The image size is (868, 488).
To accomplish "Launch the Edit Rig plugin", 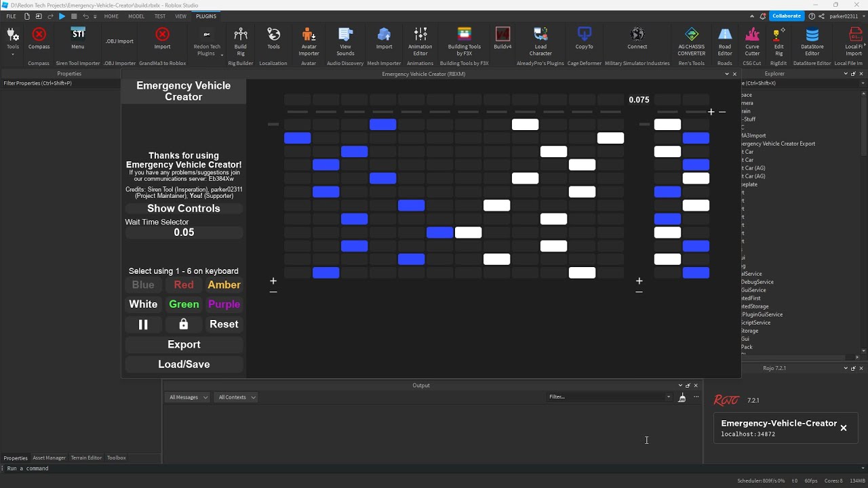I will click(778, 42).
